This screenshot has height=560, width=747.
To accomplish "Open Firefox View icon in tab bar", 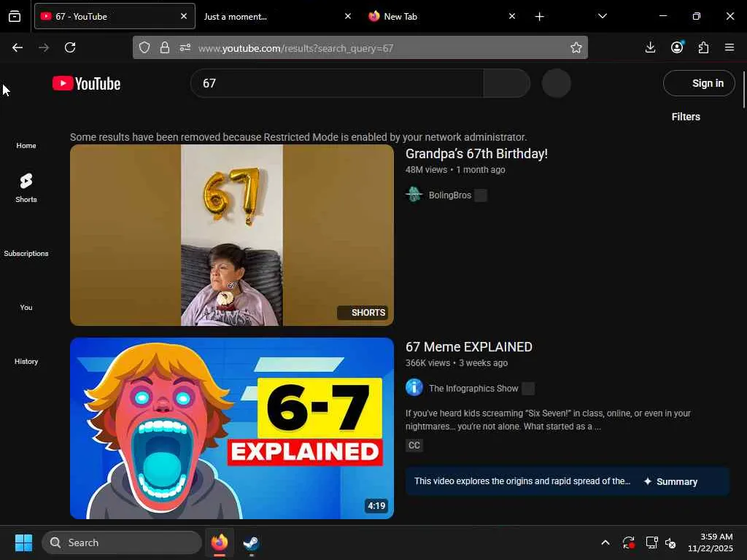I will coord(15,16).
